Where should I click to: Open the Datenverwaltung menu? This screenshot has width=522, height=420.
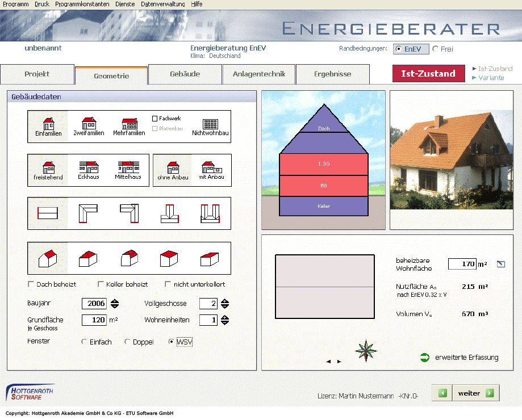[163, 4]
